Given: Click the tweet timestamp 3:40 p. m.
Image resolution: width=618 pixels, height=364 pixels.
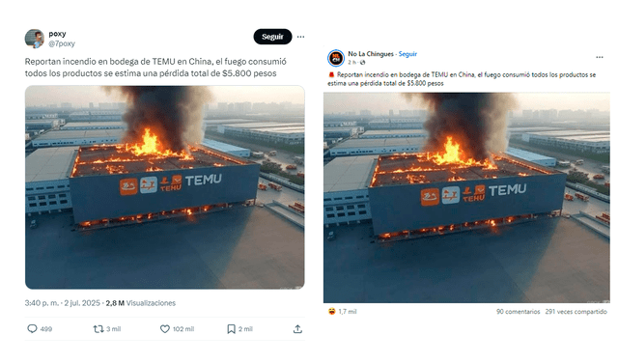Looking at the screenshot, I should [42, 303].
